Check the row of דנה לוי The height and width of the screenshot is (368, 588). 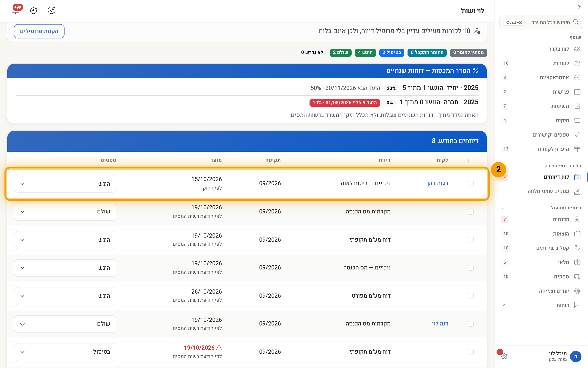click(471, 324)
